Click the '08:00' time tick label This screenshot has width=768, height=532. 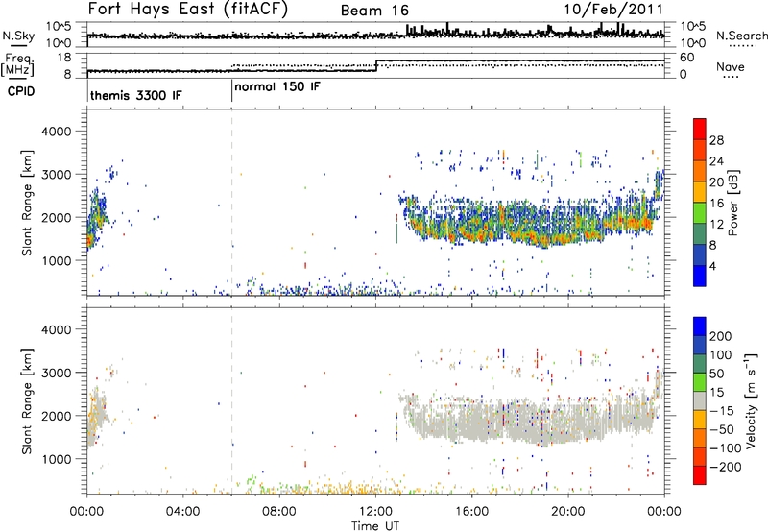click(279, 512)
